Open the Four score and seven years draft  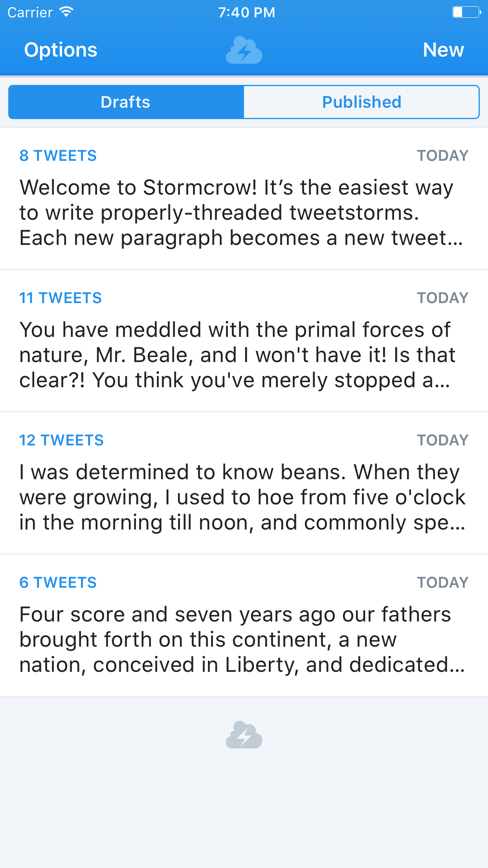click(x=244, y=625)
